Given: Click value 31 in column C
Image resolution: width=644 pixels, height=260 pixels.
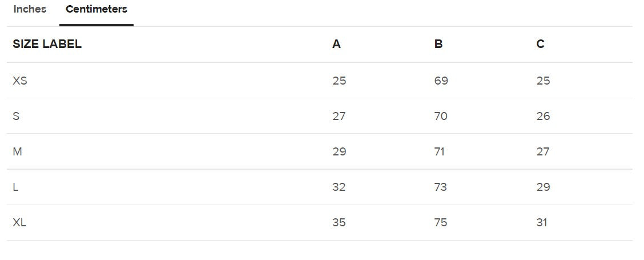Looking at the screenshot, I should [x=542, y=222].
